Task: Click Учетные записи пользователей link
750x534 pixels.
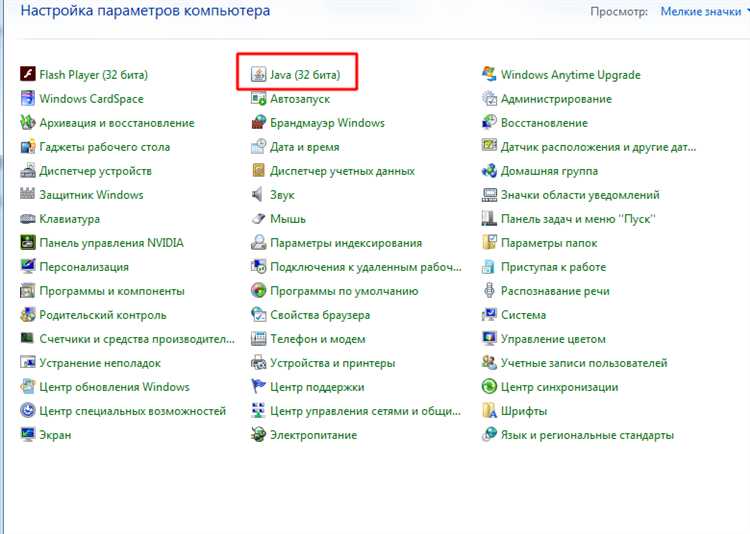Action: tap(584, 363)
